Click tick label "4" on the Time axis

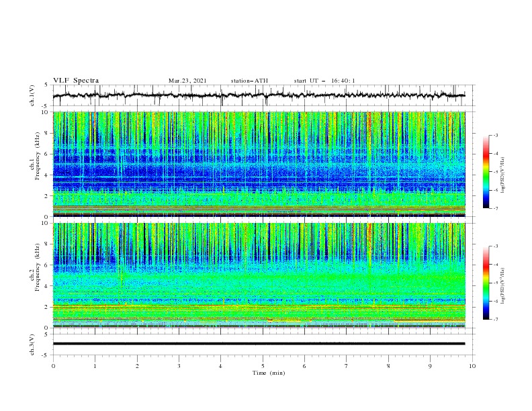pos(220,366)
